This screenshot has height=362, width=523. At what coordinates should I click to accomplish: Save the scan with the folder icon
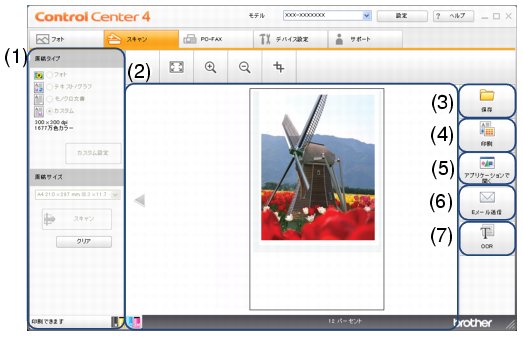(487, 100)
